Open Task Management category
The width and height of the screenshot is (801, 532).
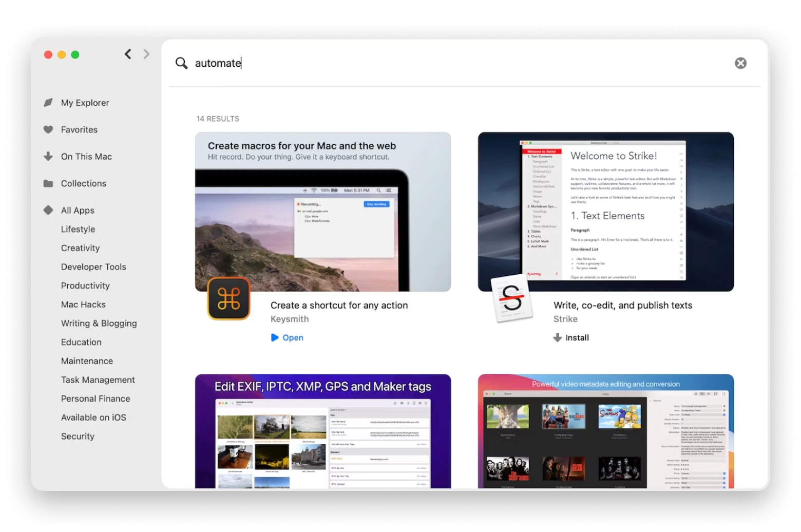[98, 380]
